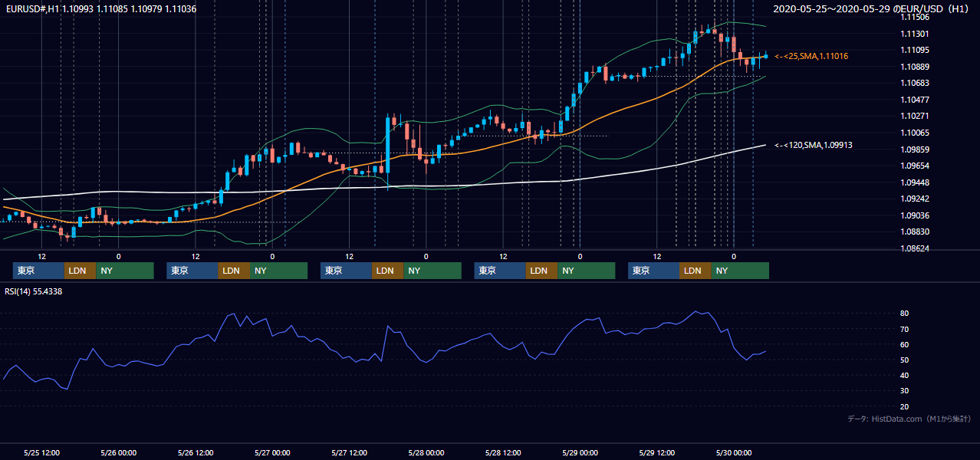Viewport: 980px width, 460px height.
Task: Click RSI scale value 20
Action: tap(905, 406)
